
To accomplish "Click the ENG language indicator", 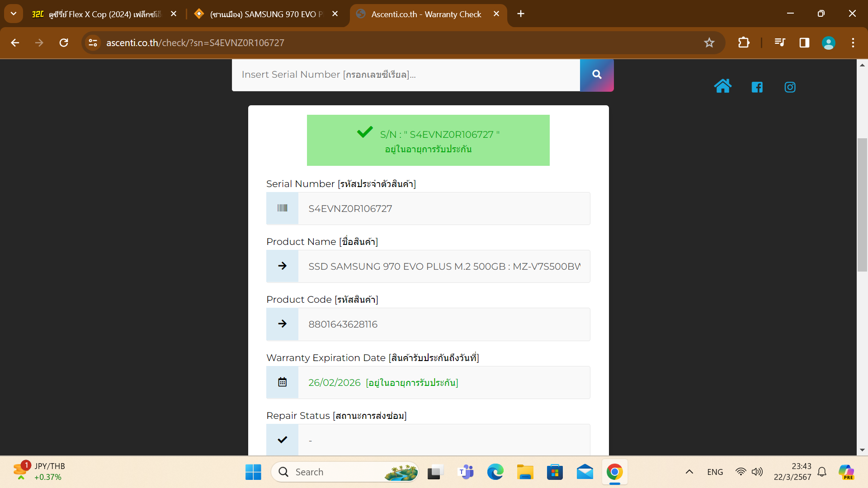I will 715,472.
